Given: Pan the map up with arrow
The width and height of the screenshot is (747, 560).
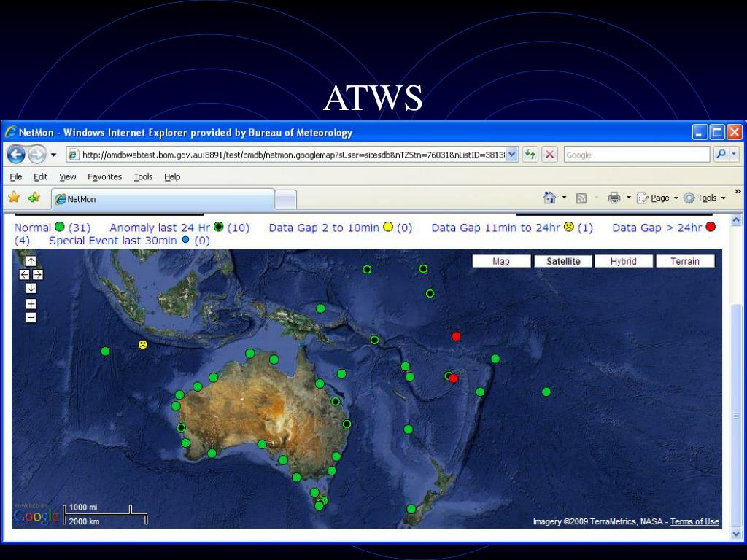Looking at the screenshot, I should pyautogui.click(x=31, y=261).
